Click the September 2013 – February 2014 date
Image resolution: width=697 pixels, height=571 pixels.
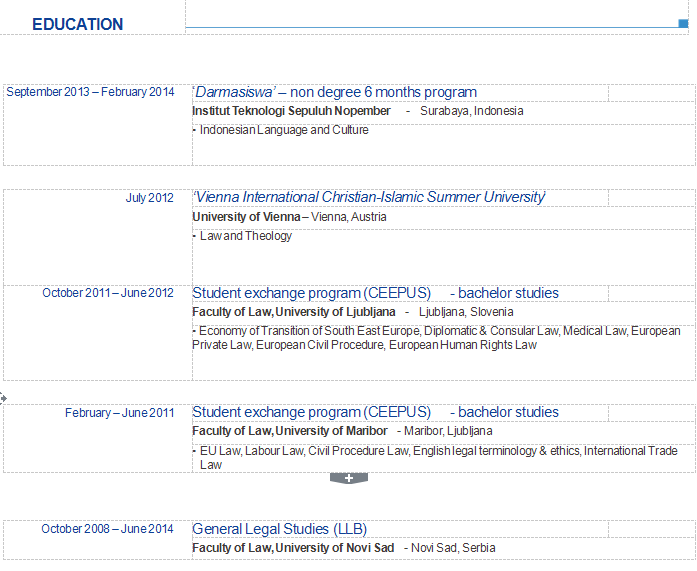coord(90,92)
